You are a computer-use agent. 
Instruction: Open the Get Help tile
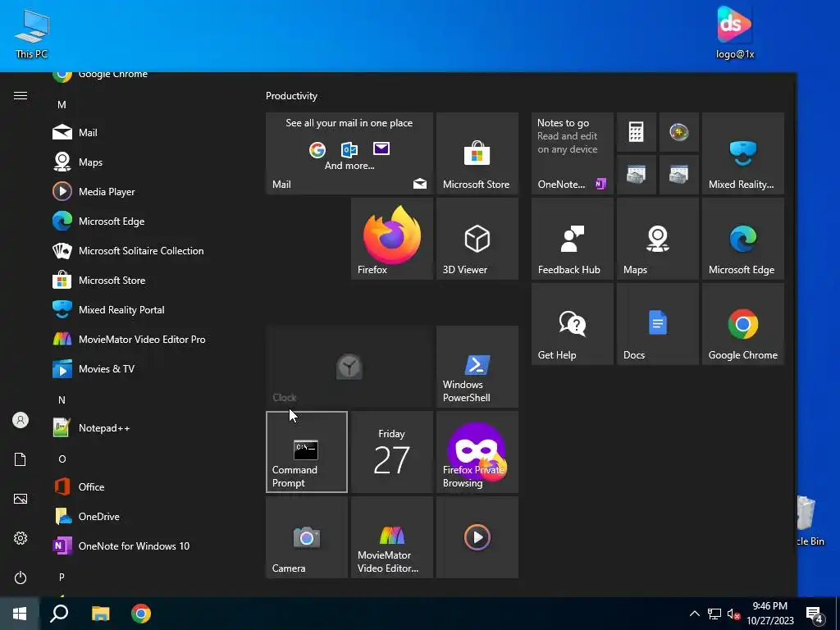coord(572,324)
